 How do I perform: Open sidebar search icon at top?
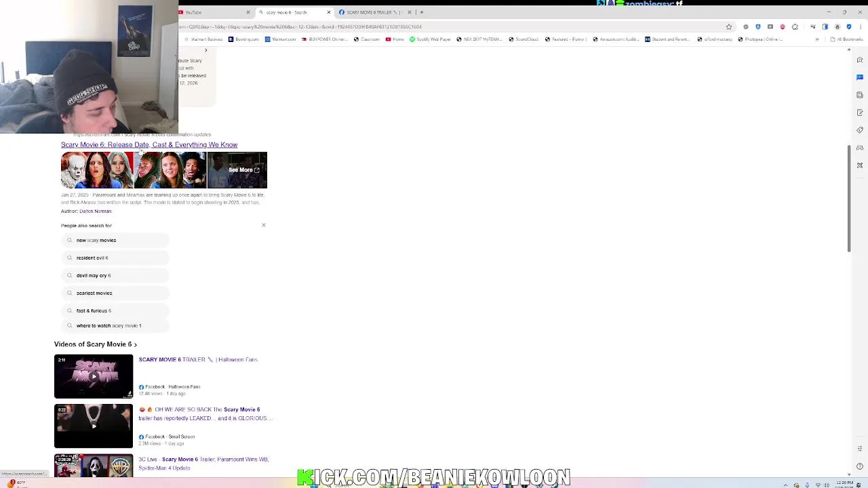coord(860,60)
